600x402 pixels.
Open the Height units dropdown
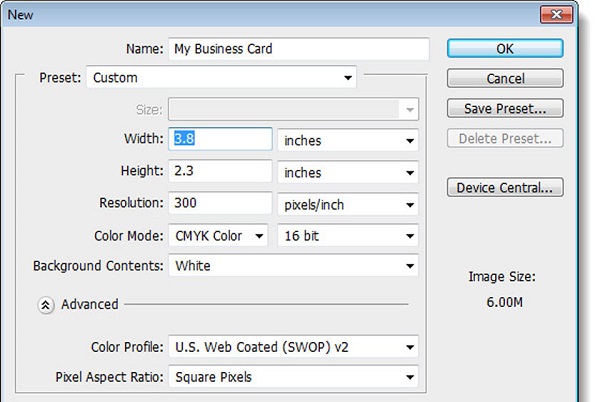347,173
